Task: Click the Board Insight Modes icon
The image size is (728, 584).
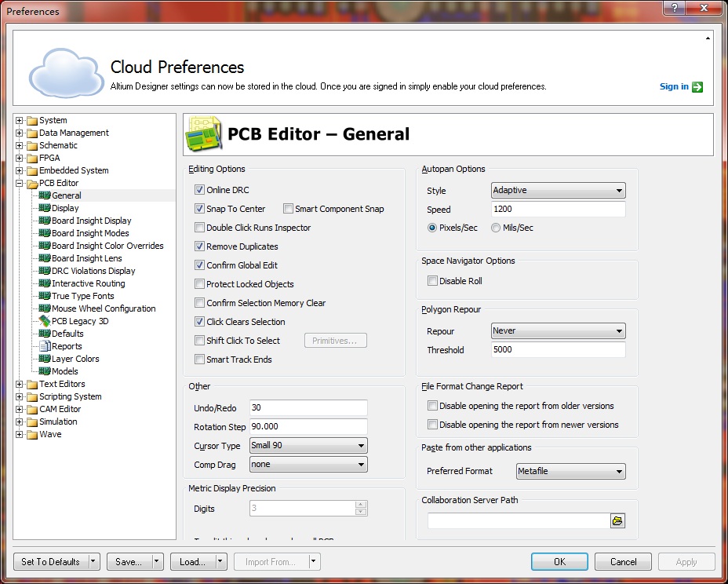Action: [x=45, y=233]
